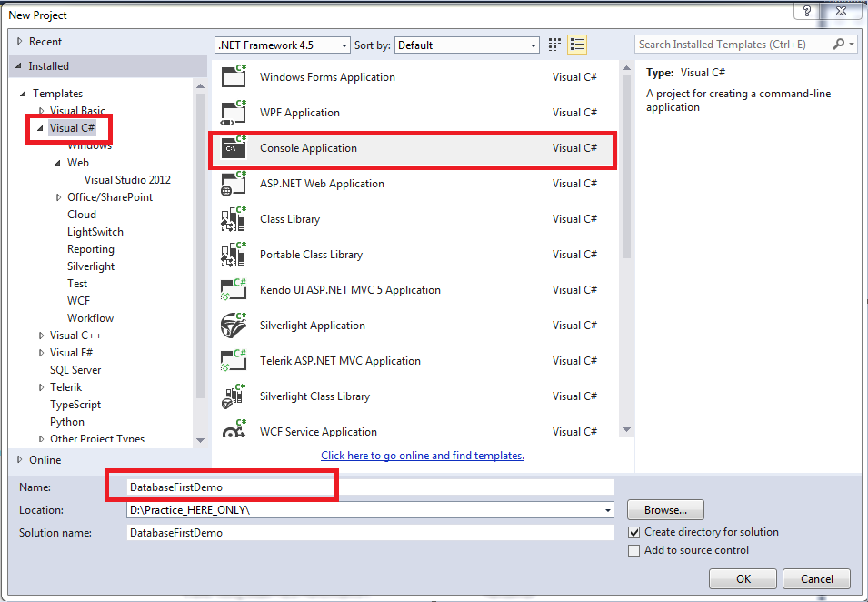
Task: Select the ASP.NET Web Application icon
Action: pos(233,184)
